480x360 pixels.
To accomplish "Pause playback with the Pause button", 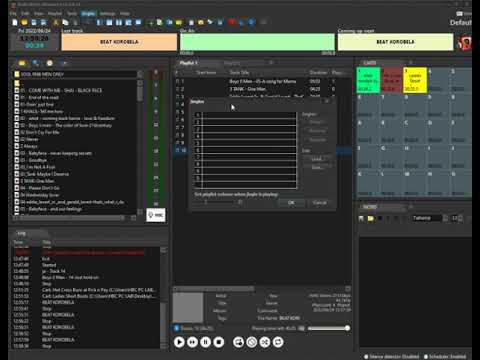I will (x=206, y=342).
